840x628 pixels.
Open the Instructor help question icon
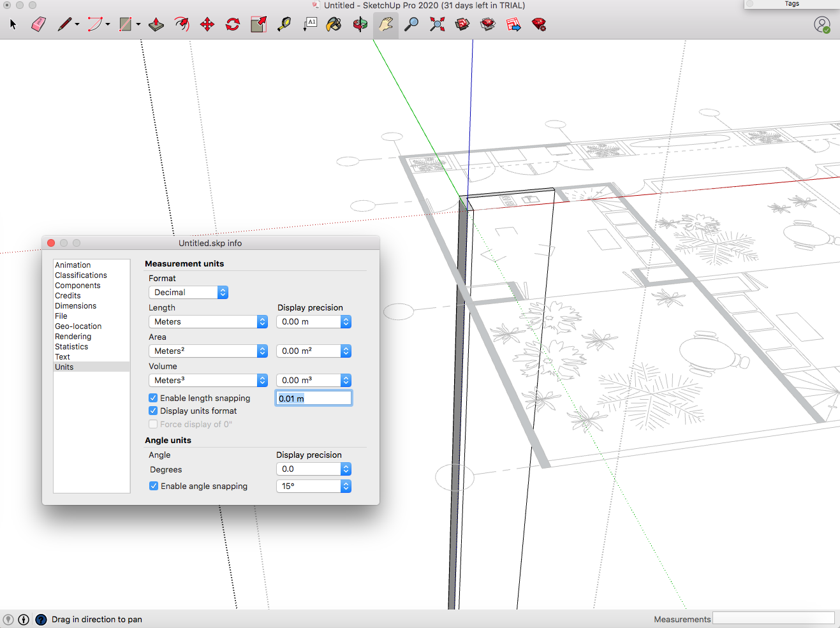click(41, 620)
